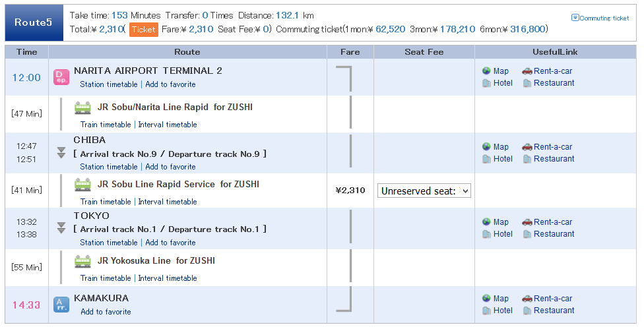The width and height of the screenshot is (644, 327).
Task: Open the Unreserved seat dropdown
Action: 424,191
